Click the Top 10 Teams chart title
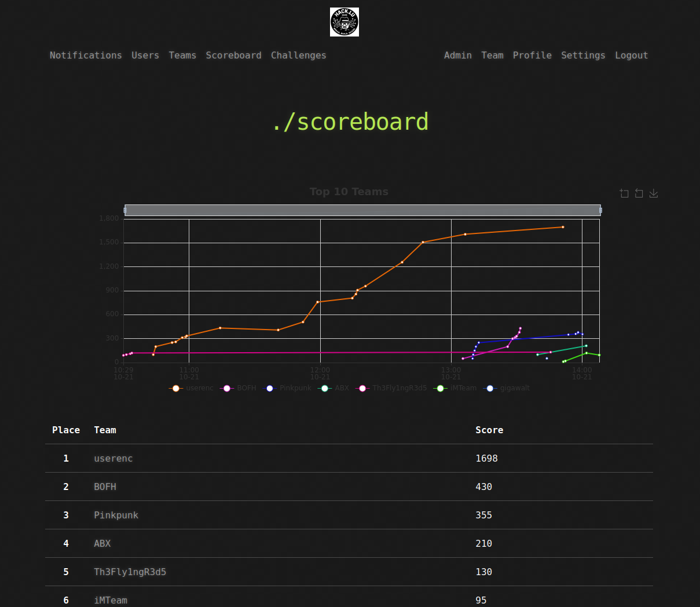 coord(349,192)
